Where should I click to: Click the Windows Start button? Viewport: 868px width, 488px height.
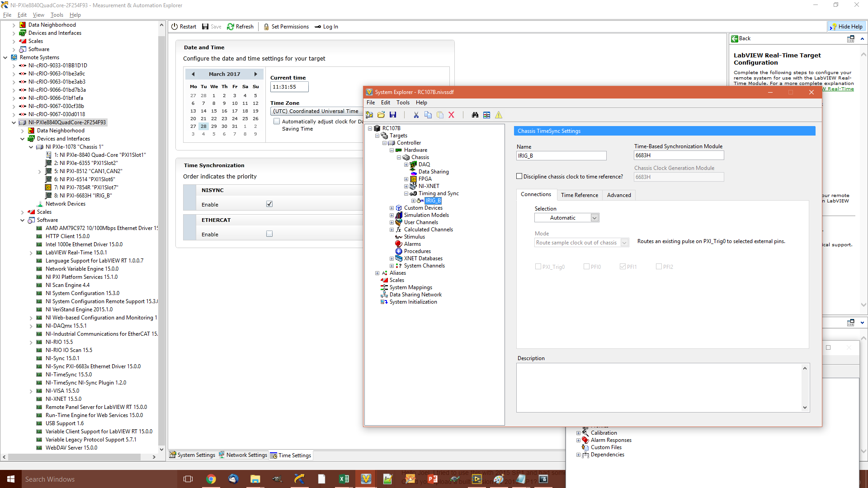(x=11, y=479)
